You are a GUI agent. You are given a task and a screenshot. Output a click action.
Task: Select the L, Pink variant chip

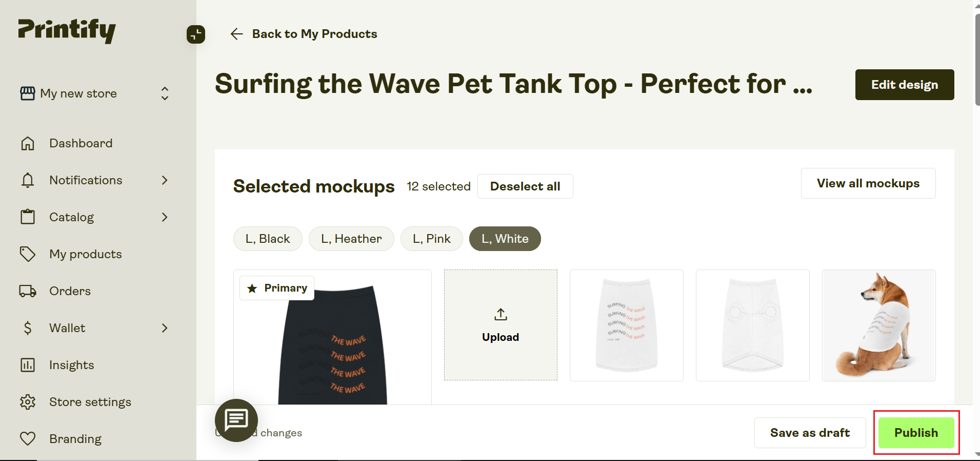click(x=432, y=239)
